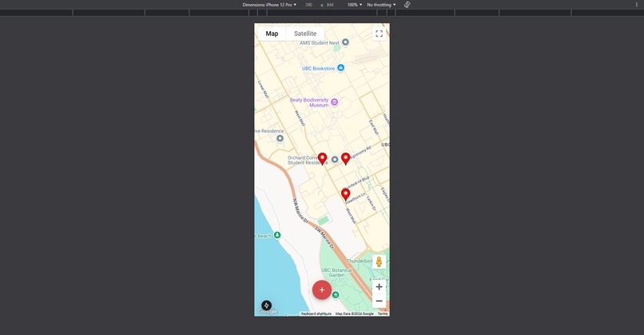Open the No throttling dropdown
This screenshot has height=335, width=644.
tap(381, 5)
